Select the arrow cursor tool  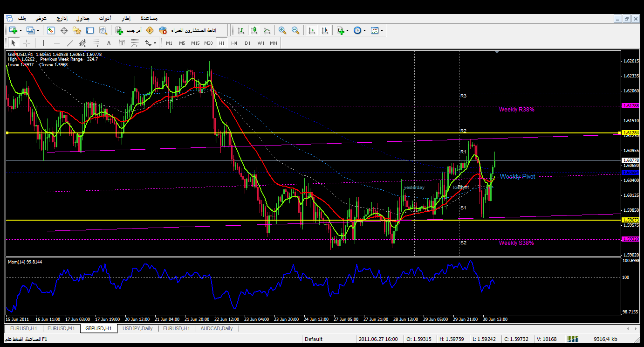coord(14,43)
